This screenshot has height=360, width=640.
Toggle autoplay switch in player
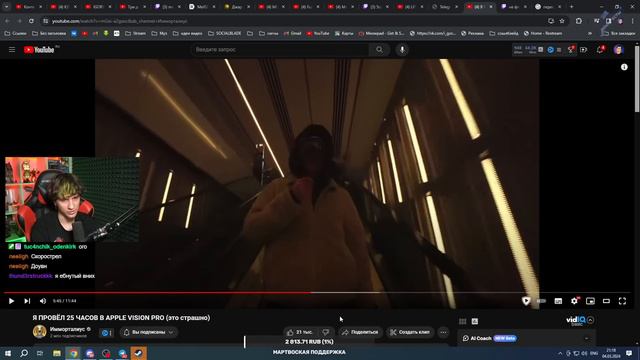542,301
